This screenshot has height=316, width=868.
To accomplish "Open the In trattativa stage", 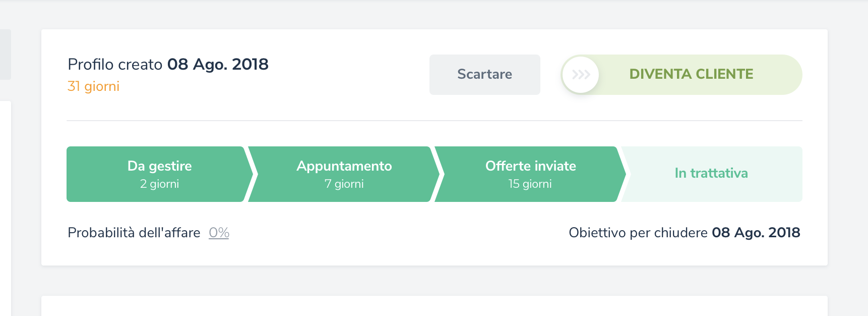I will tap(711, 174).
